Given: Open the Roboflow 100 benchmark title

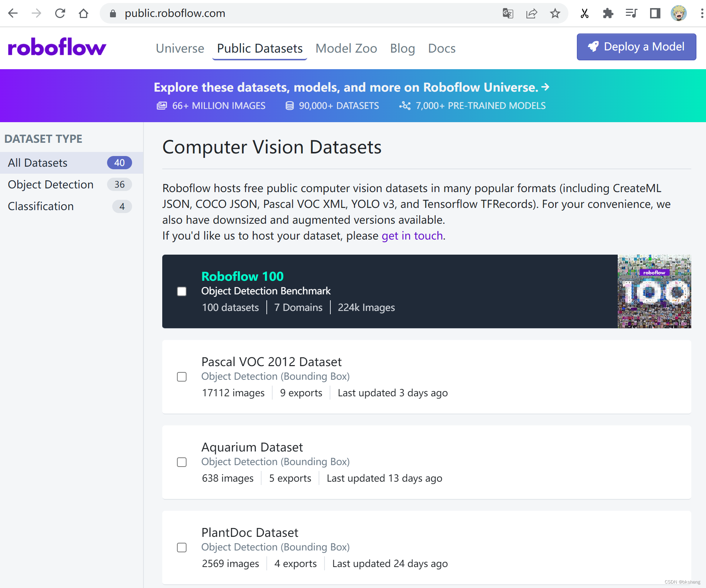Looking at the screenshot, I should coord(242,276).
